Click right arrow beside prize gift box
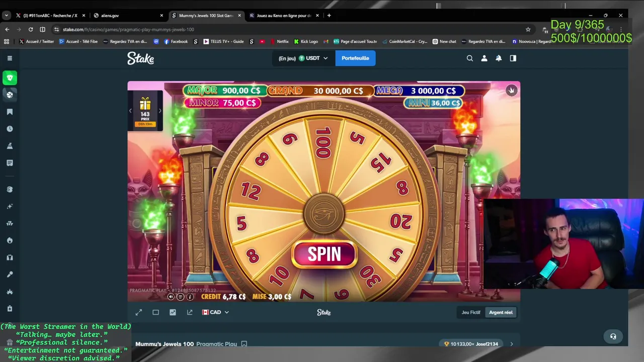This screenshot has height=362, width=644. [160, 111]
